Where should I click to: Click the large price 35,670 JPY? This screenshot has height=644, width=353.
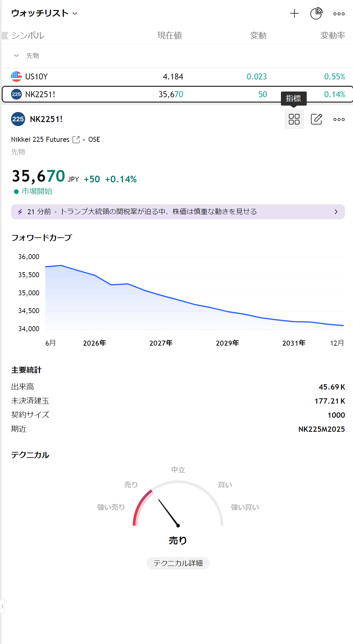tap(45, 176)
